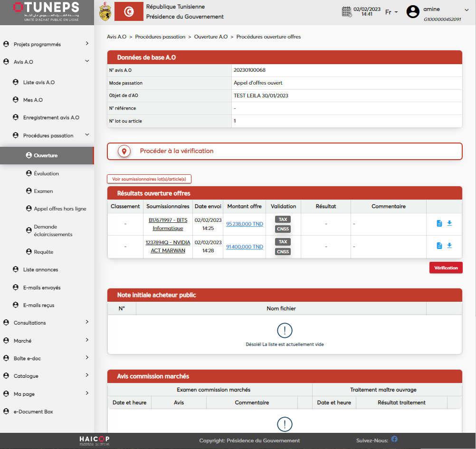Click the location pin verification icon
Viewport: 476px width, 449px height.
[124, 151]
